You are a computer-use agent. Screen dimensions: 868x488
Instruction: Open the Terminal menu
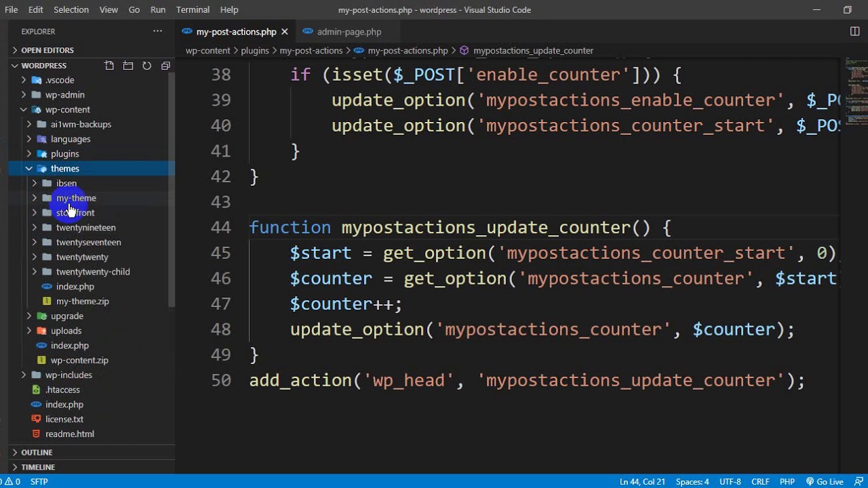(193, 9)
